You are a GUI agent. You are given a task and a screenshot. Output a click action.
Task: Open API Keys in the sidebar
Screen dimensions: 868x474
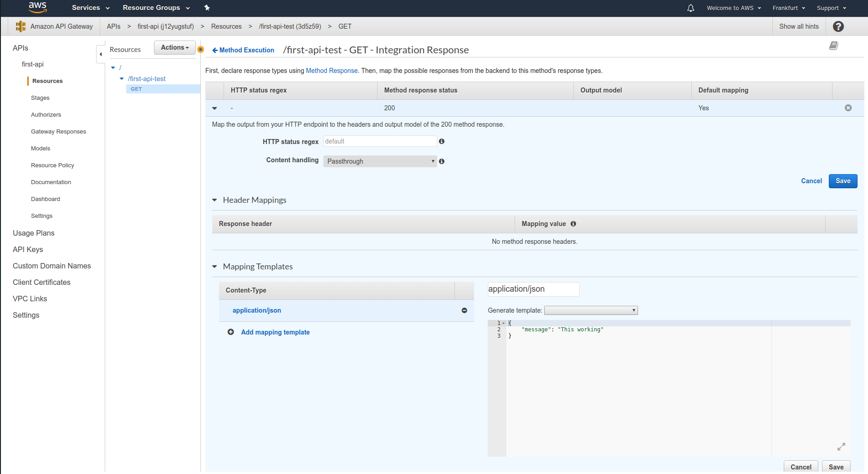pos(28,249)
